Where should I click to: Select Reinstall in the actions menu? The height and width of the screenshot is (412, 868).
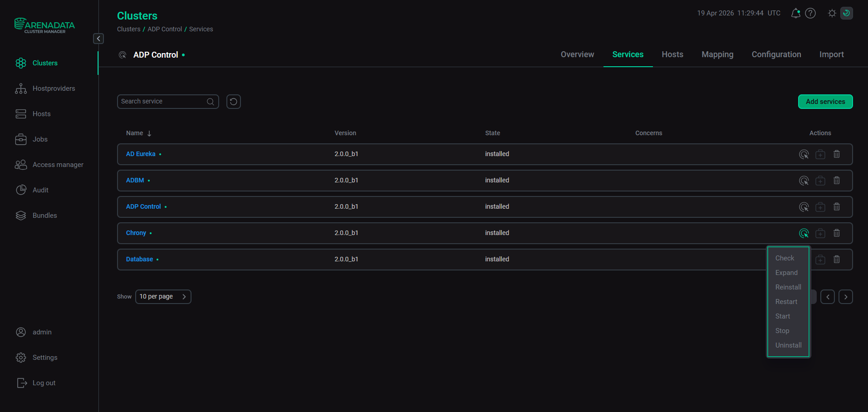point(789,287)
